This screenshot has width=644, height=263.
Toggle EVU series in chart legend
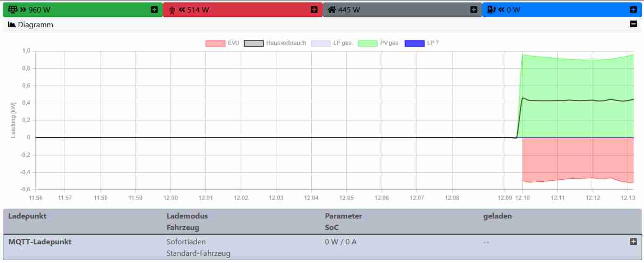click(x=222, y=43)
